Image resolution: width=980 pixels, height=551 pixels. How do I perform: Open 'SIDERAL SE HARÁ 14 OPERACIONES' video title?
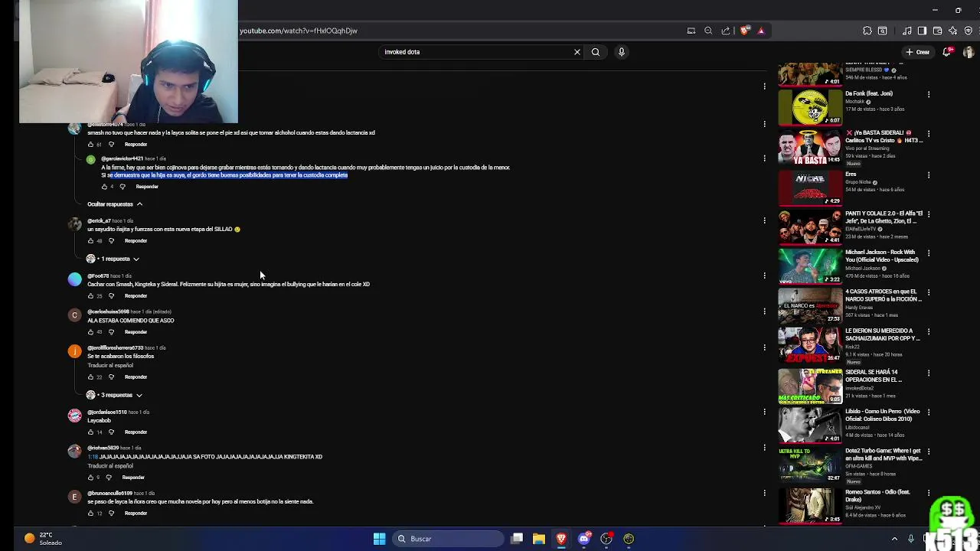tap(873, 376)
